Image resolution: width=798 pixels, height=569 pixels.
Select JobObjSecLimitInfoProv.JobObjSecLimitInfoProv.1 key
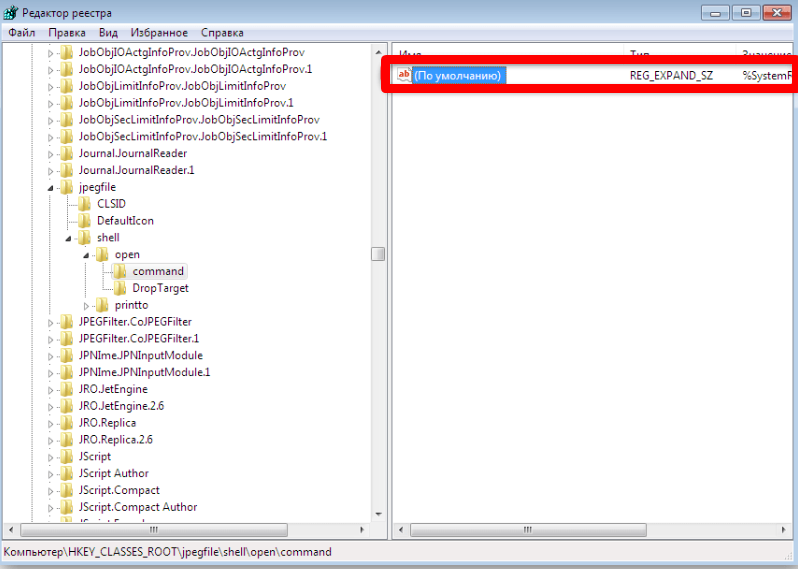click(x=203, y=136)
